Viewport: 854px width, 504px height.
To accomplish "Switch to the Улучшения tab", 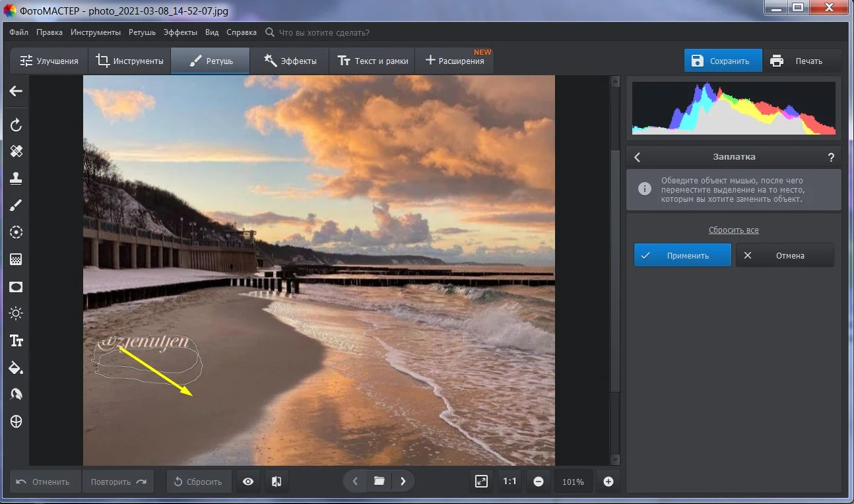I will tap(49, 61).
